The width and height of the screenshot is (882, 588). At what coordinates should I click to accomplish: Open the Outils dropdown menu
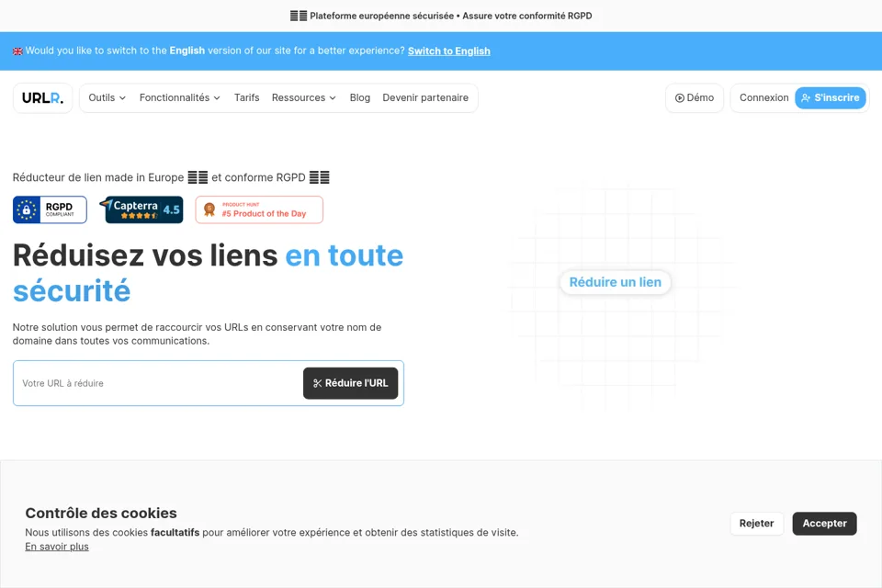[x=107, y=98]
